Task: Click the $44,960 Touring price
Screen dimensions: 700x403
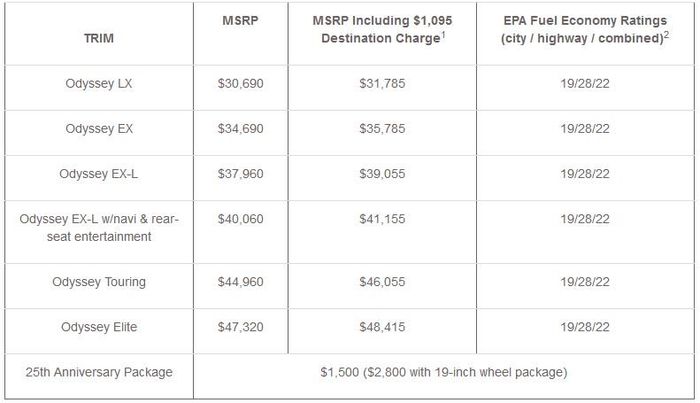Action: pyautogui.click(x=240, y=282)
